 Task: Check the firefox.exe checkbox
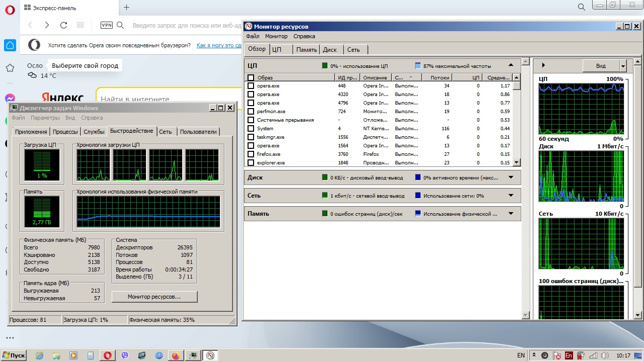(x=251, y=154)
